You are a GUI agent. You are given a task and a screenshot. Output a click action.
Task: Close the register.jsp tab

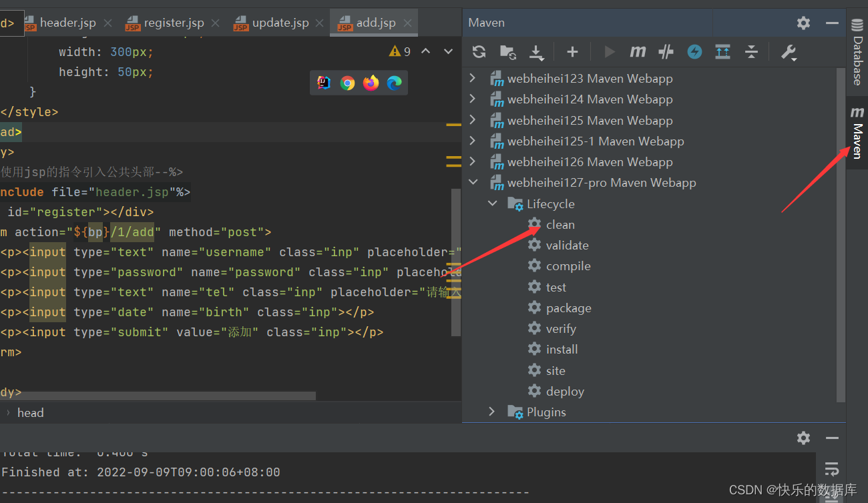click(215, 23)
